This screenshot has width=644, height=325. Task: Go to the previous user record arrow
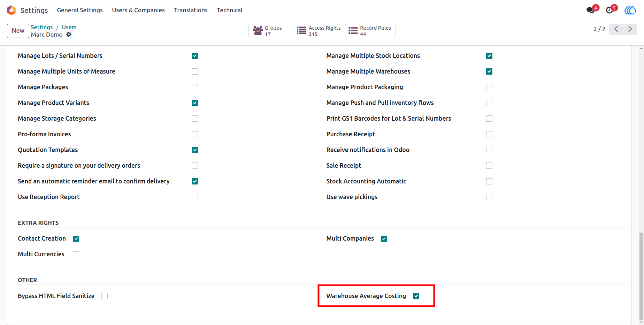(616, 29)
